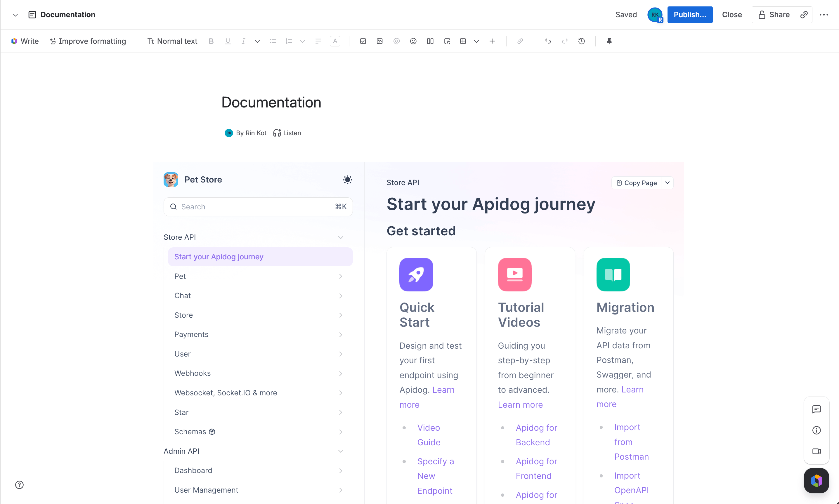Open the text color picker
Screen dimensions: 839x504
(335, 41)
